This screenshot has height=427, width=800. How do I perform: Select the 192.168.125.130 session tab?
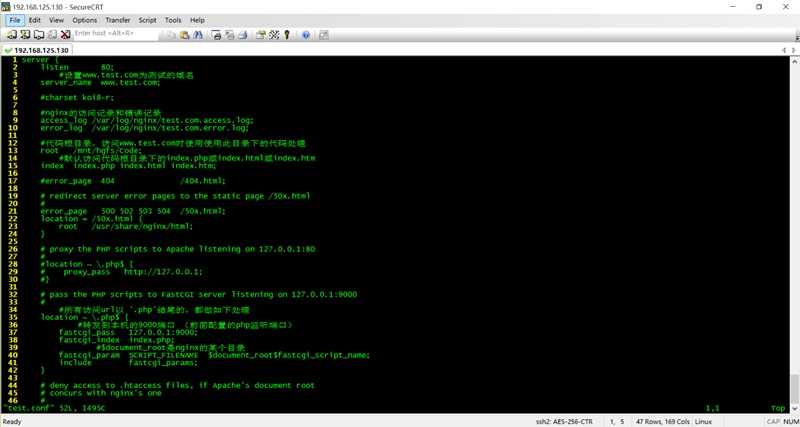tap(37, 51)
